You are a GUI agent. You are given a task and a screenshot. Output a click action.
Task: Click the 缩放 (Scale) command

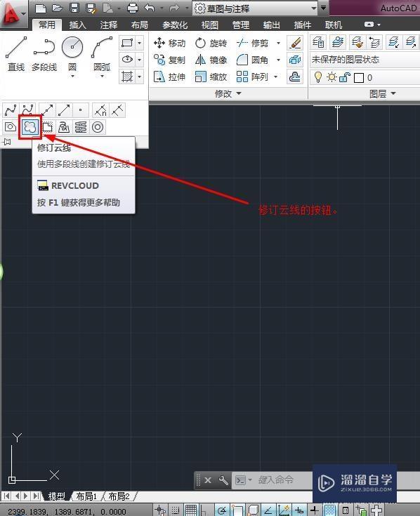[211, 77]
